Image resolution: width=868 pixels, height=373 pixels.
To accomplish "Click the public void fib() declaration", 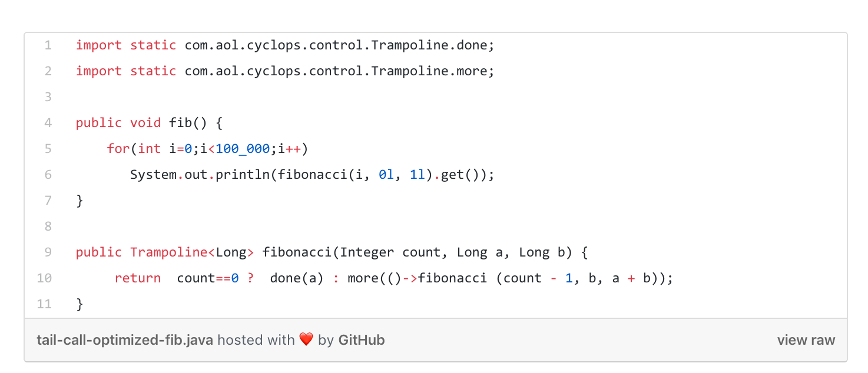I will click(x=150, y=123).
